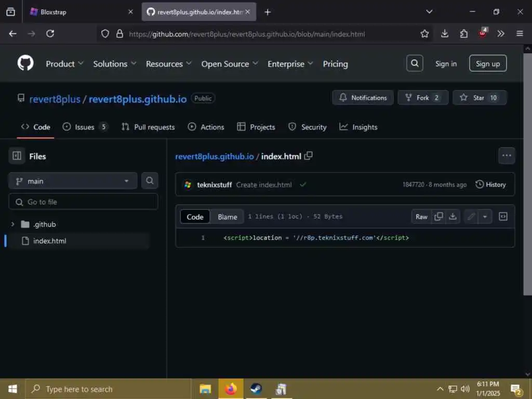Open the GitHub home logo
This screenshot has width=532, height=399.
tap(25, 63)
